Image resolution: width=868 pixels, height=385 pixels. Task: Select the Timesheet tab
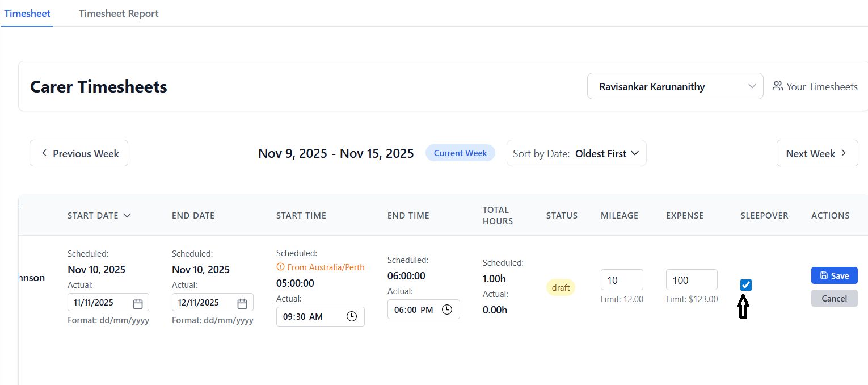27,14
